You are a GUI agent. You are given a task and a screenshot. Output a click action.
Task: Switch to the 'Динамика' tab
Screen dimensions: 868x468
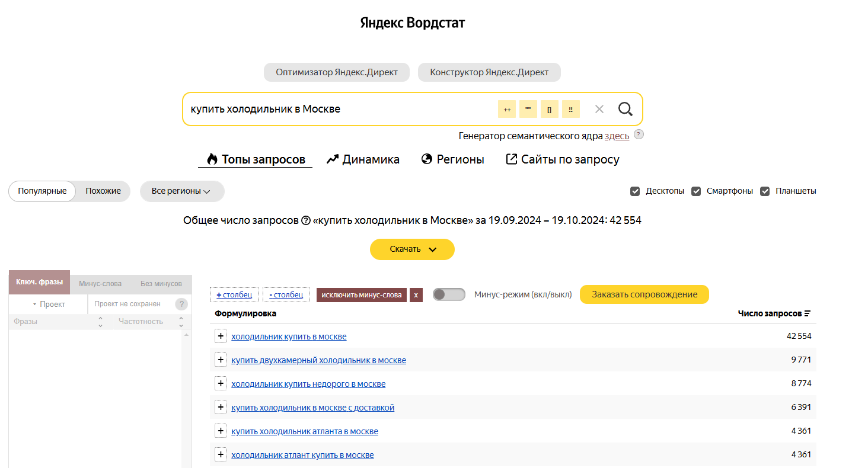[x=363, y=159]
